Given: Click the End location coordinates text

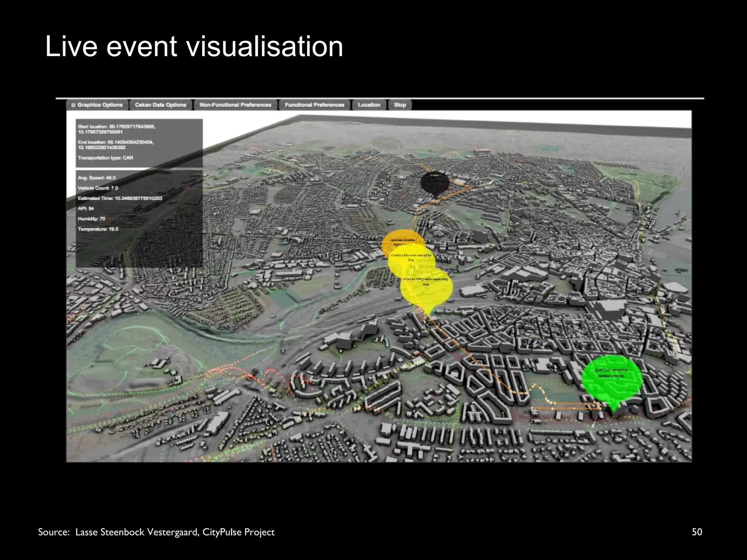Looking at the screenshot, I should [x=116, y=145].
